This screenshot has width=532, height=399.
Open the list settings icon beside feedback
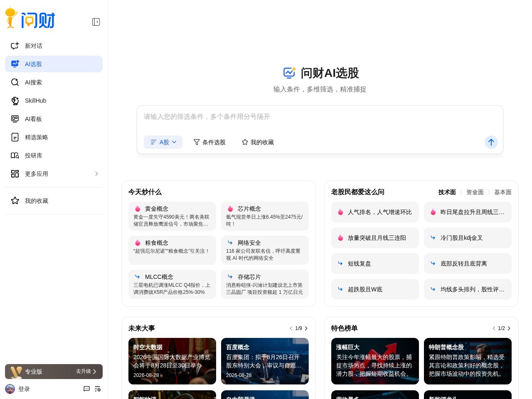[98, 389]
